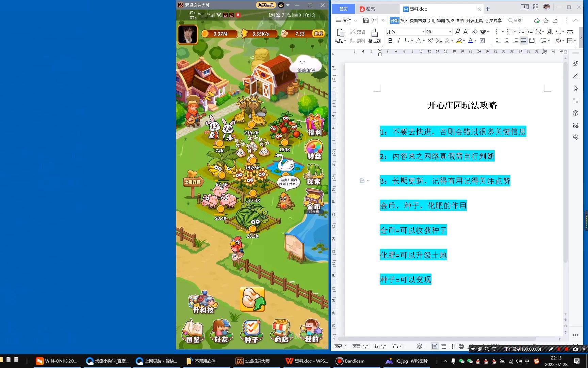This screenshot has width=588, height=368.
Task: Open 种子 seeds in game bottom bar
Action: [x=251, y=331]
